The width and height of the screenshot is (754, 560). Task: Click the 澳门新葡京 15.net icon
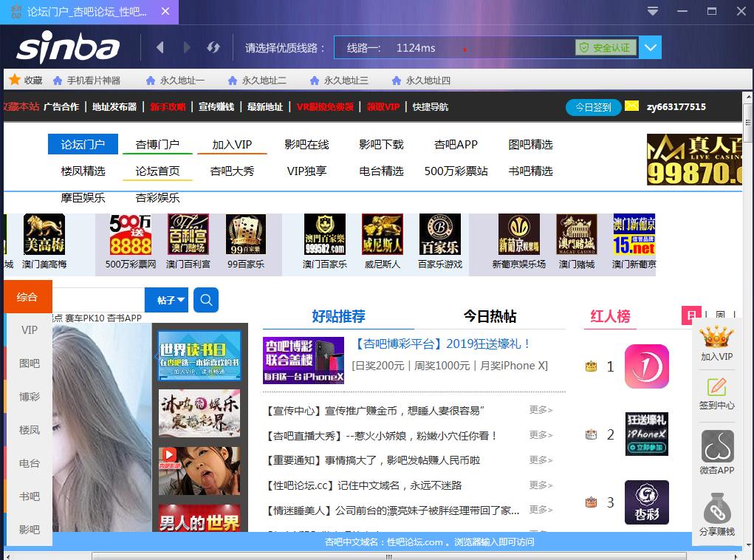[x=634, y=234]
